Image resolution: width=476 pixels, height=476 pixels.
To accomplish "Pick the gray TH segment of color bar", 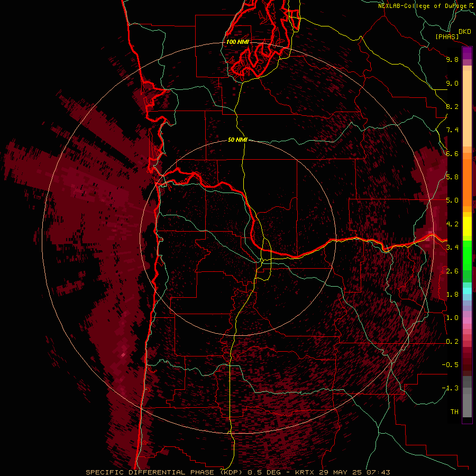I will [x=467, y=407].
